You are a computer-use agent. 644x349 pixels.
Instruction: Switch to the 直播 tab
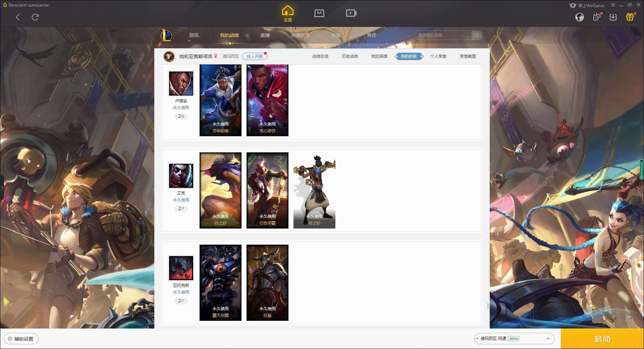tap(265, 35)
